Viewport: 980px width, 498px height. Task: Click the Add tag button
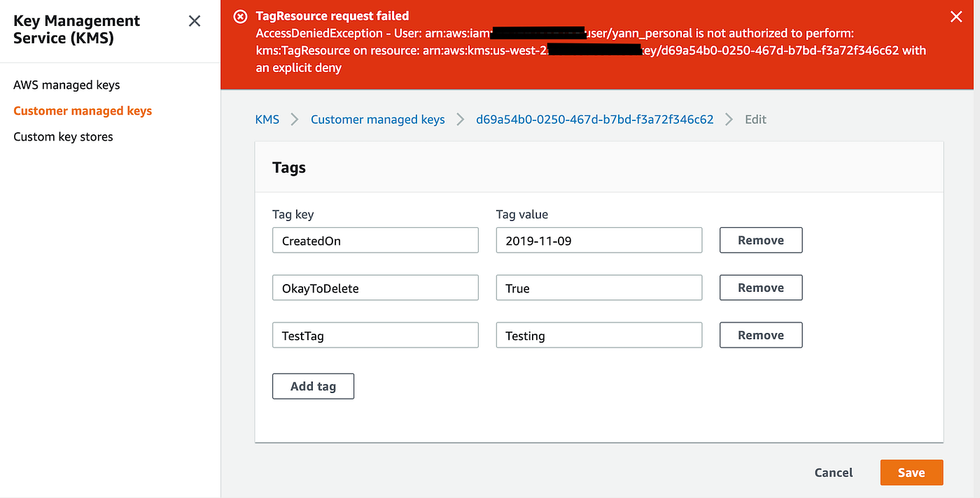click(x=313, y=385)
